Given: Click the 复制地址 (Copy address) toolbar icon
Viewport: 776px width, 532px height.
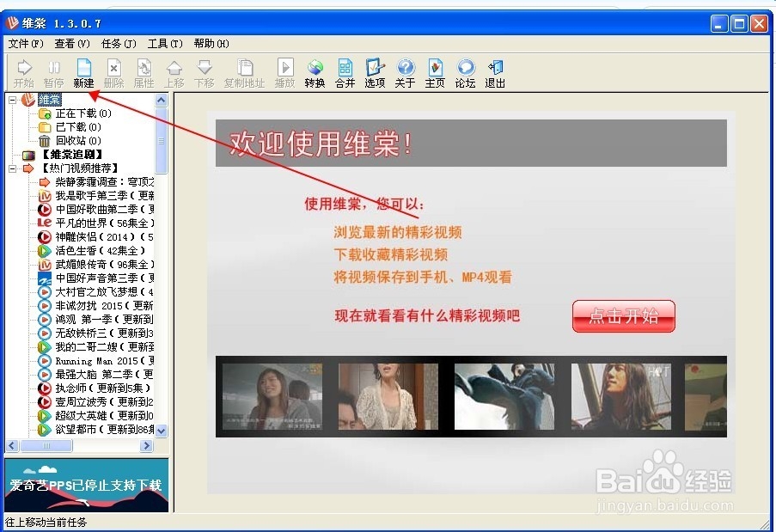Looking at the screenshot, I should point(244,73).
